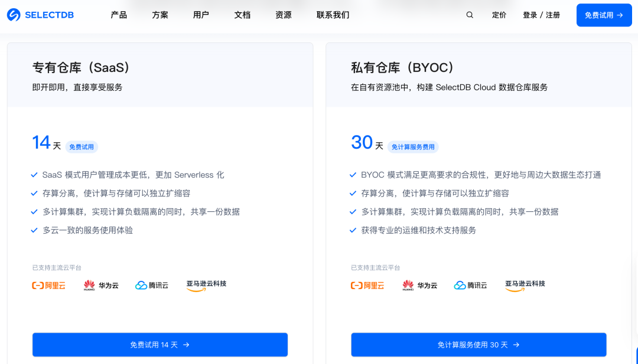Click 免费试用 14 天 button
Image resolution: width=638 pixels, height=364 pixels.
160,345
